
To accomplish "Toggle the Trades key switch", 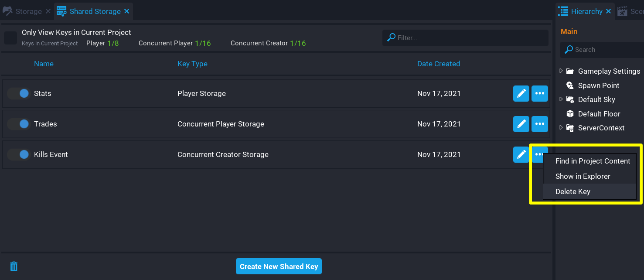I will [18, 124].
